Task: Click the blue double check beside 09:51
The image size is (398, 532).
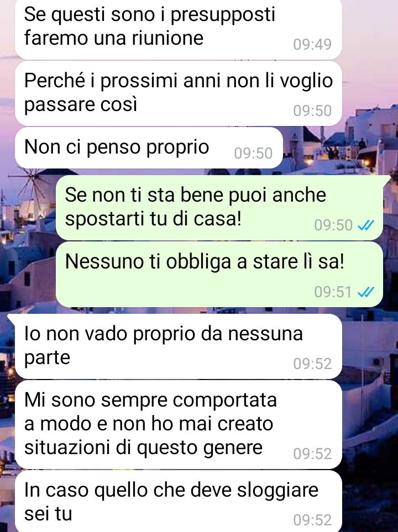Action: (366, 292)
